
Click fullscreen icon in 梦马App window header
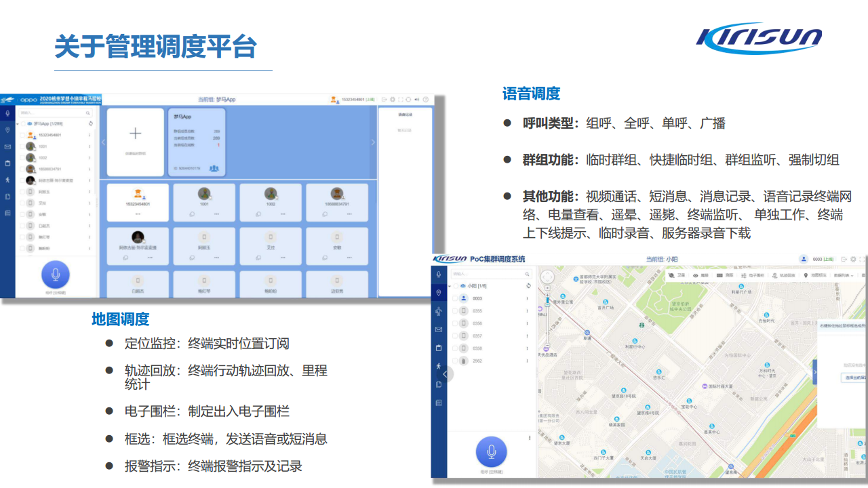pos(400,100)
